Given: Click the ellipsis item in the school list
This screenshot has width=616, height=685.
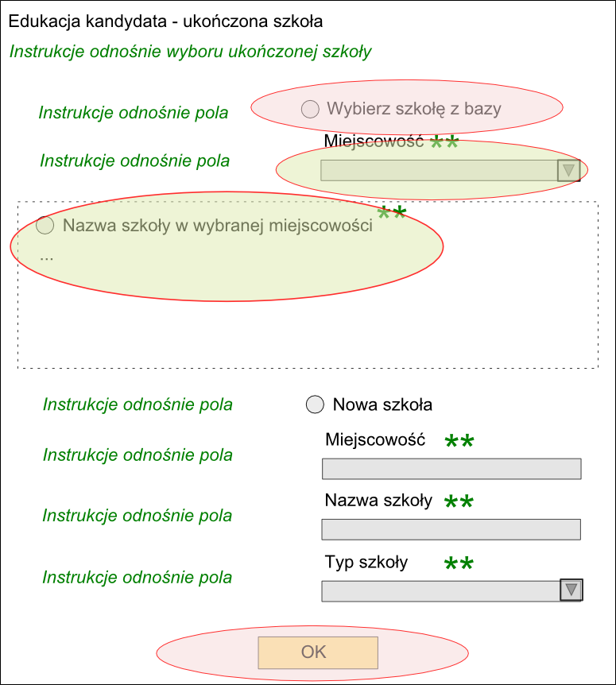Looking at the screenshot, I should click(x=46, y=257).
